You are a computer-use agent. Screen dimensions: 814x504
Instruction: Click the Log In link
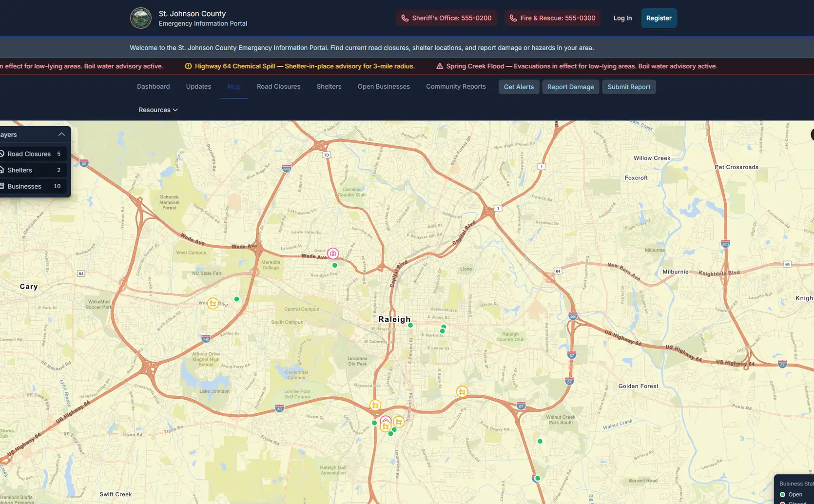pyautogui.click(x=622, y=18)
